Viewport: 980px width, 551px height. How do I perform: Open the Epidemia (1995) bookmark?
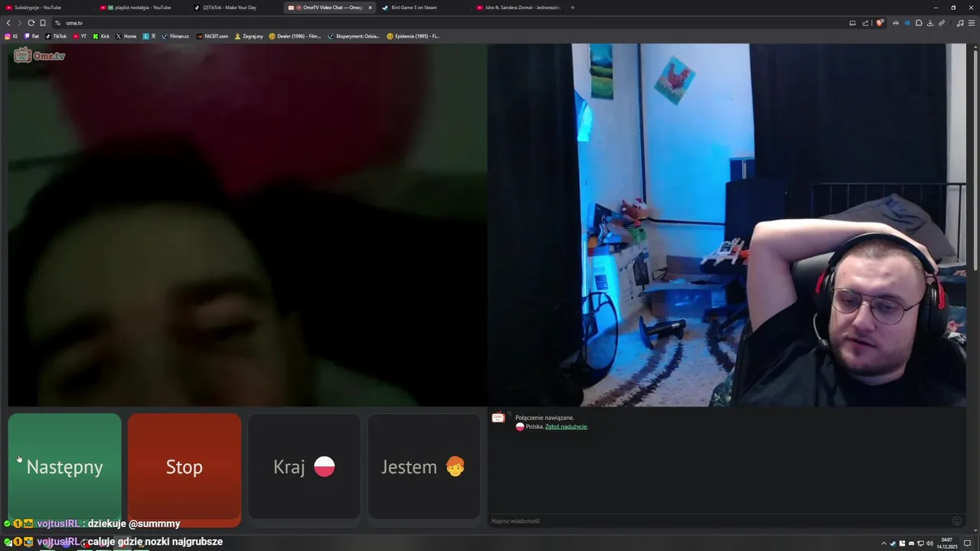tap(413, 36)
